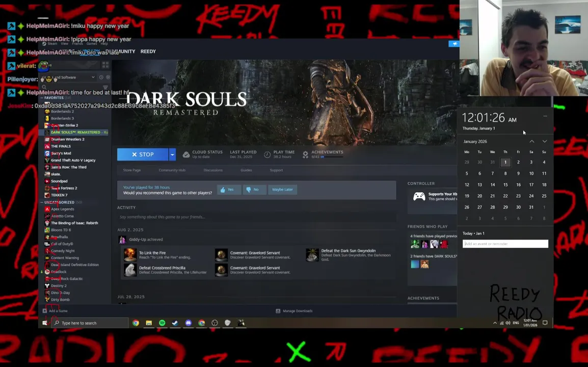The image size is (588, 367).
Task: Click the To Link the Fire achievement icon
Action: point(130,254)
